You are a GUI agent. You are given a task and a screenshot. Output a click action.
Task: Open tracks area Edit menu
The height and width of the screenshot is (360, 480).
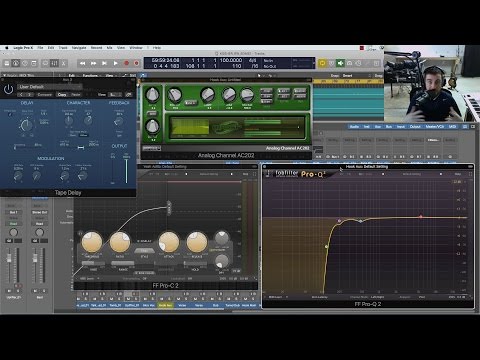72,76
